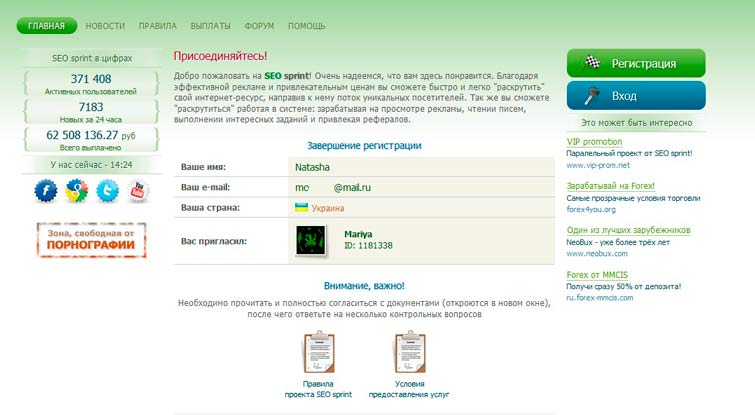Screen dimensions: 755x415
Task: Open the Форум menu item
Action: [x=259, y=26]
